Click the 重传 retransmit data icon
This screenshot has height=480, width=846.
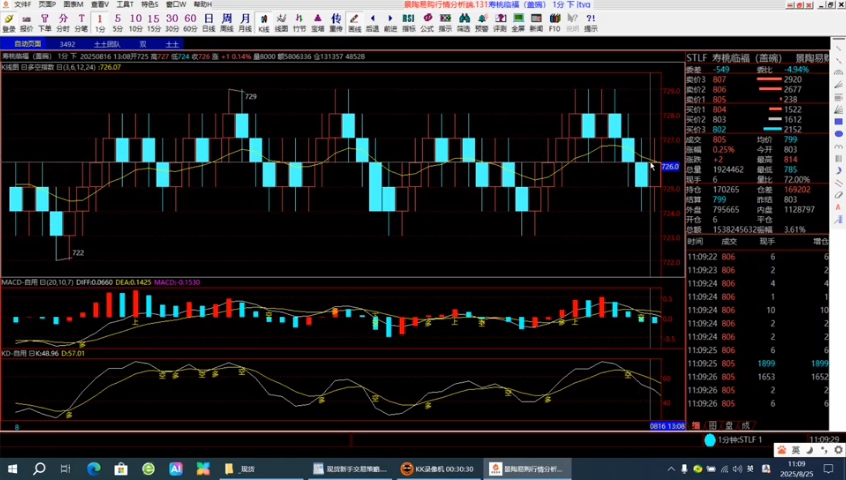[336, 23]
